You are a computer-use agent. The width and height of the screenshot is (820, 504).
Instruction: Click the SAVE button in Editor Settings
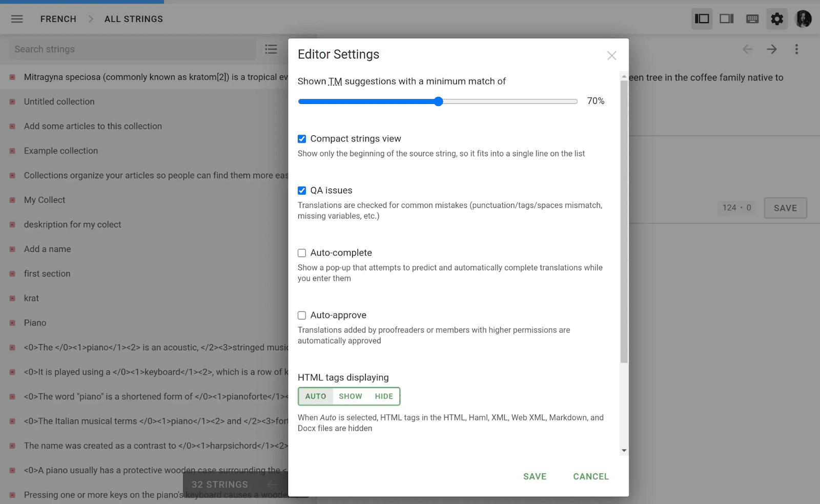[x=535, y=476]
